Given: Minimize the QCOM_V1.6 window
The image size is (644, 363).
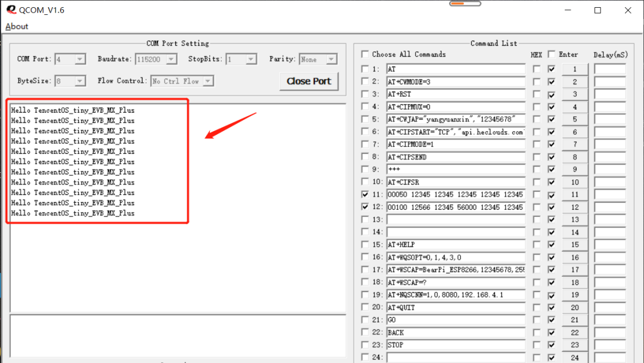Looking at the screenshot, I should 568,10.
